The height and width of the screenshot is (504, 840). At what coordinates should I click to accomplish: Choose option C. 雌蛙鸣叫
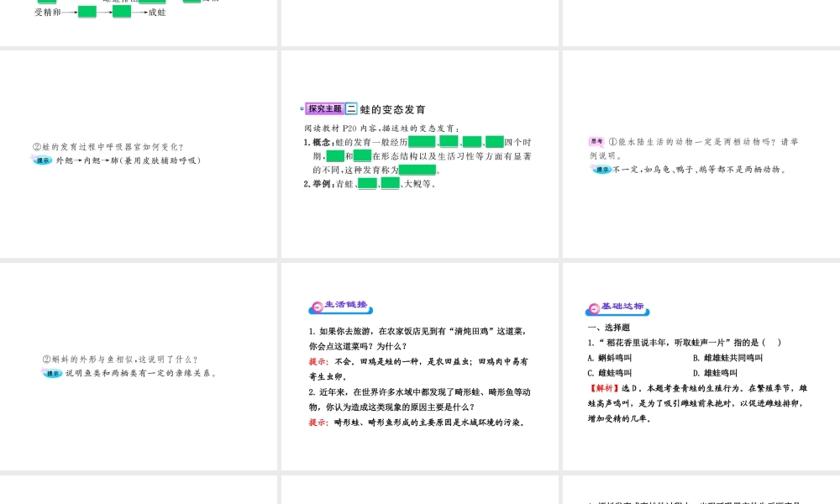tap(610, 373)
